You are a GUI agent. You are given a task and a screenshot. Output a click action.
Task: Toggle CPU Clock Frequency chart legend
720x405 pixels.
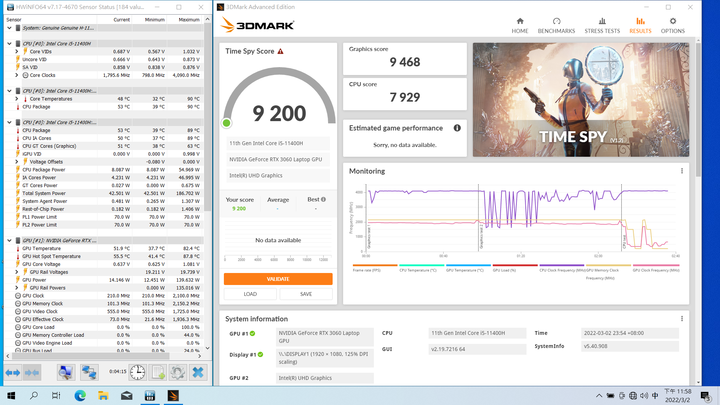click(562, 268)
